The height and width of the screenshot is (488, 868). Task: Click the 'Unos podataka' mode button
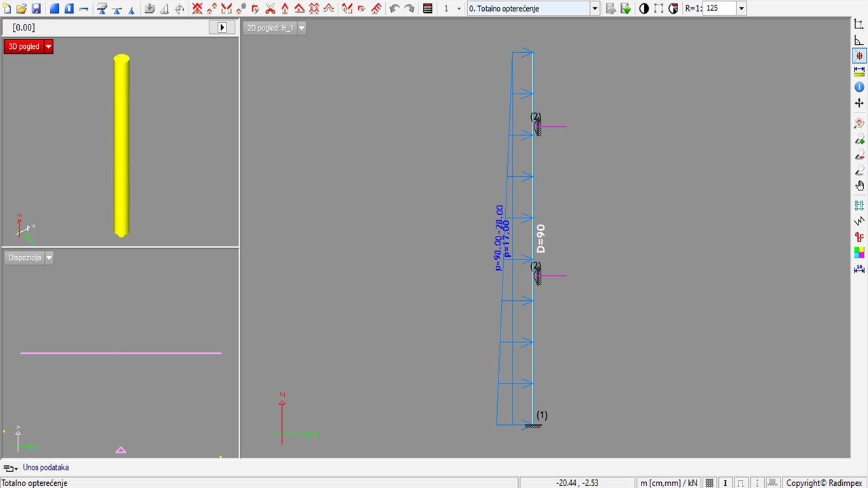[x=45, y=468]
